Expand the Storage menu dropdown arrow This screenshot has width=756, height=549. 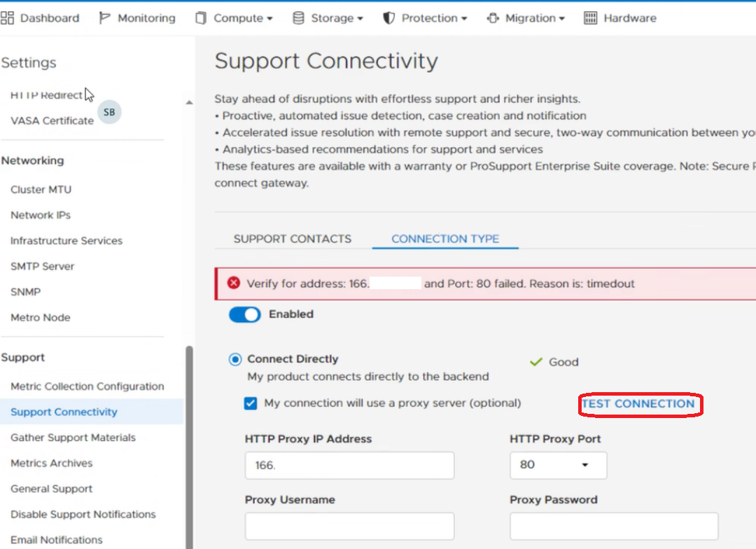pyautogui.click(x=360, y=19)
